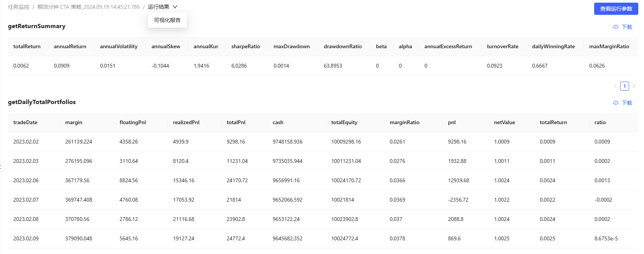Click the marginRatio column header
Screen dimensions: 644x254
click(404, 122)
